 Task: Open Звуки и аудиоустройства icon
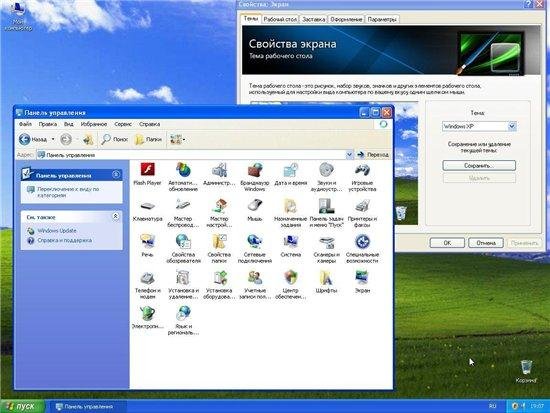(x=326, y=177)
